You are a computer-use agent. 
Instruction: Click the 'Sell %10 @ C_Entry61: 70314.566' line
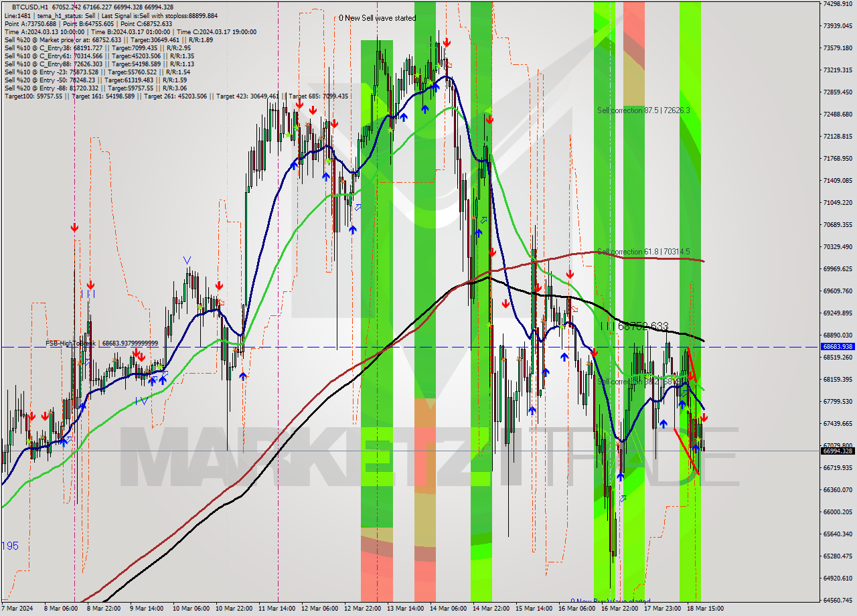(x=99, y=56)
